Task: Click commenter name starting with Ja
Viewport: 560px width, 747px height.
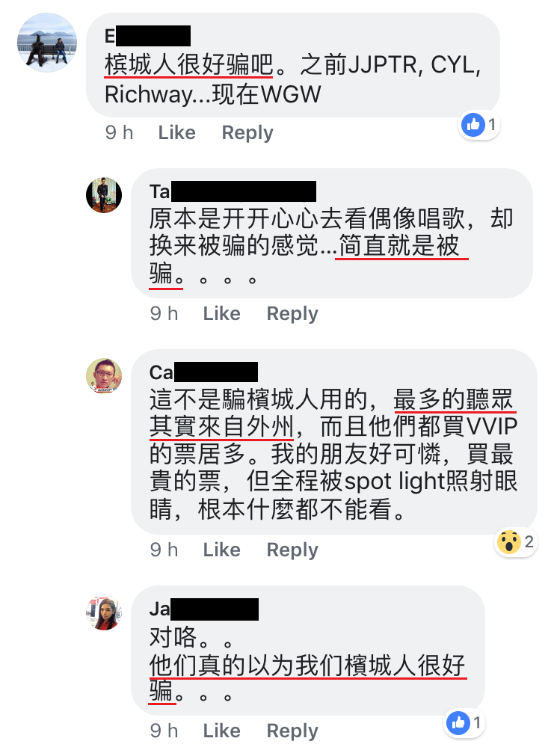Action: click(204, 609)
